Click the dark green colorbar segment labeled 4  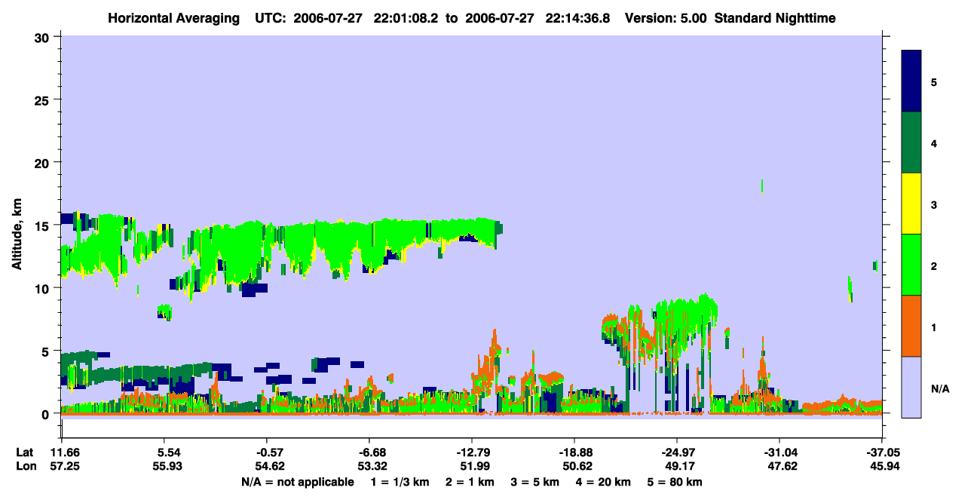pyautogui.click(x=911, y=143)
